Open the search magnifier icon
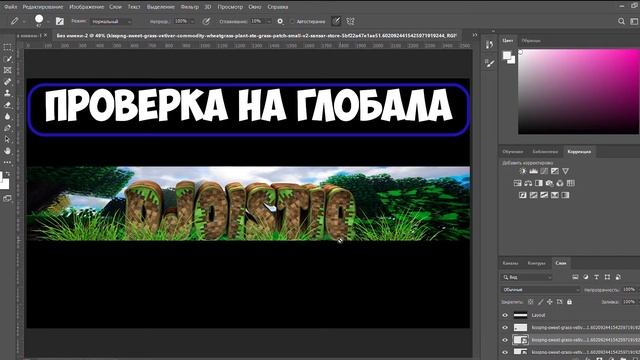This screenshot has height=360, width=640. (x=621, y=21)
